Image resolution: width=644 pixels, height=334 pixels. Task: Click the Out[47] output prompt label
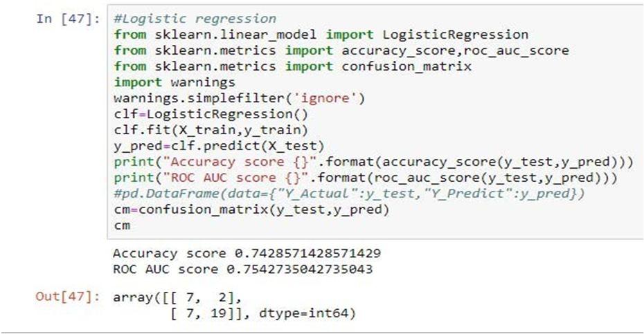coord(68,297)
